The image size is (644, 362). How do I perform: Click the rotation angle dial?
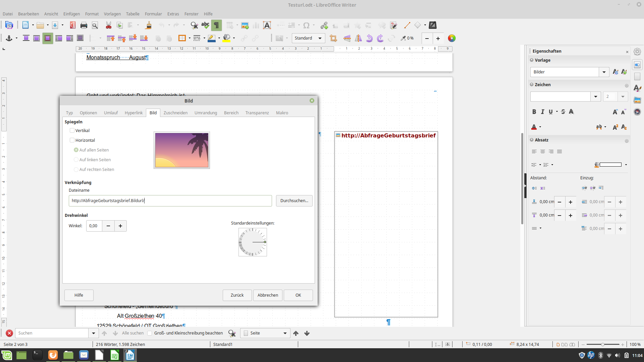pyautogui.click(x=253, y=242)
